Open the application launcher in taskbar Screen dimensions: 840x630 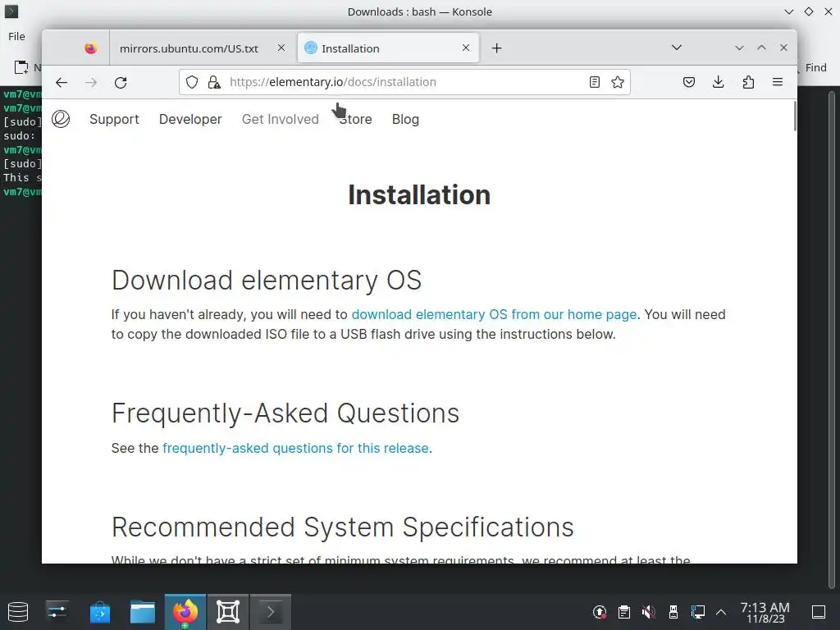tap(18, 612)
